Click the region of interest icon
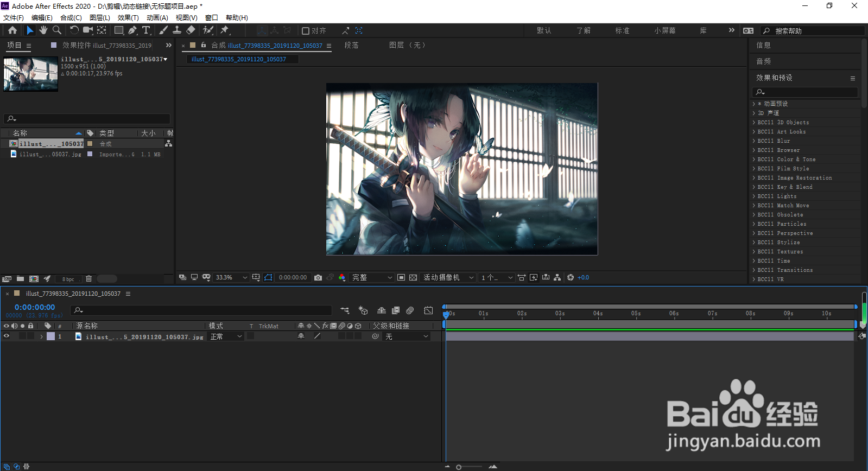The height and width of the screenshot is (471, 868). [x=401, y=277]
